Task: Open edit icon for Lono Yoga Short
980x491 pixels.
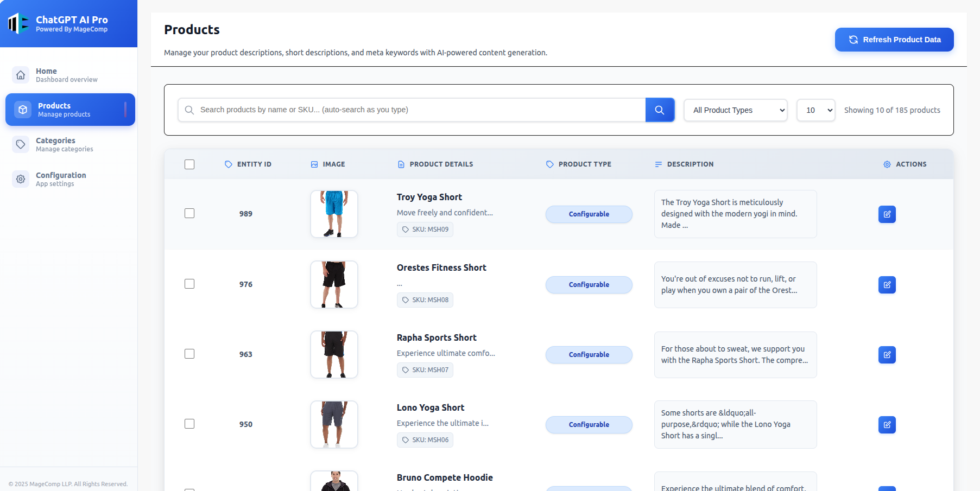Action: pos(887,425)
